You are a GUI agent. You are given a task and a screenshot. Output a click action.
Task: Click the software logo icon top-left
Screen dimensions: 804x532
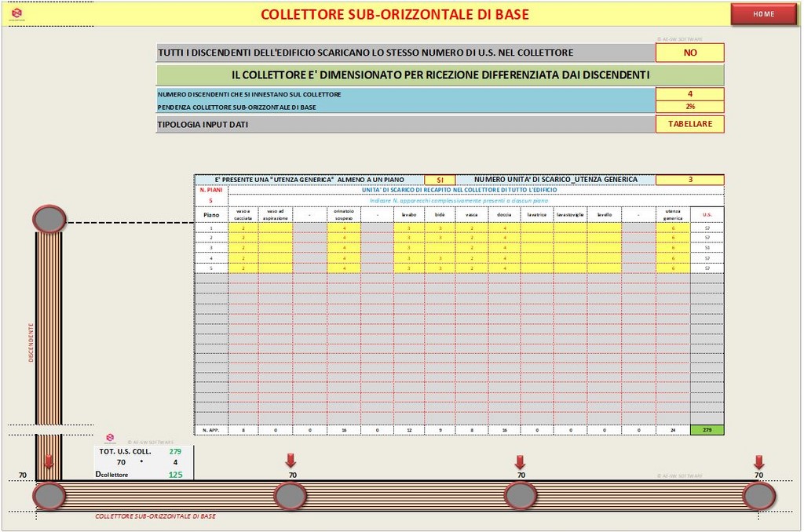coord(16,13)
